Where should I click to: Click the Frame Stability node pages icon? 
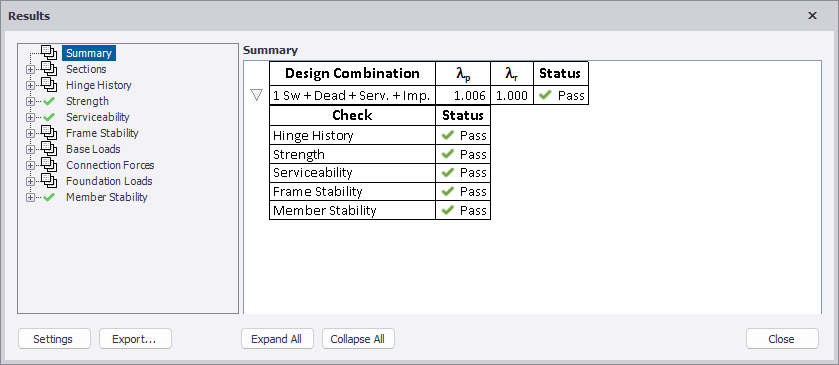click(x=49, y=133)
